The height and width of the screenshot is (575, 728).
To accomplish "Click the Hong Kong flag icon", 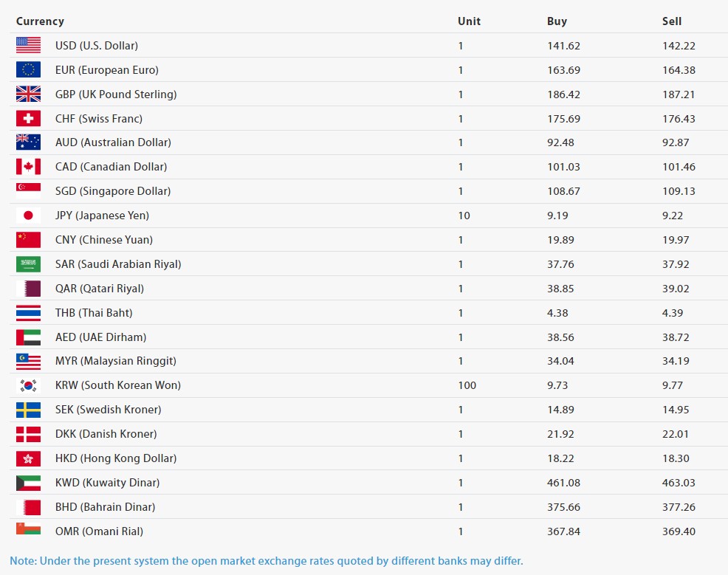I will pos(28,458).
